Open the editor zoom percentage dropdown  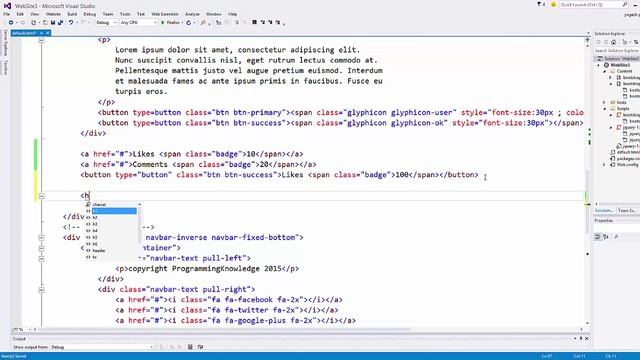[x=21, y=329]
